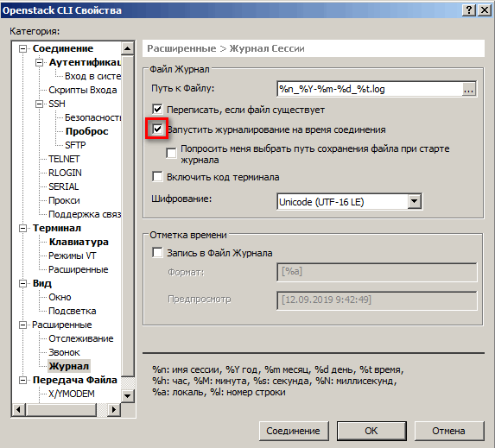The image size is (495, 448).
Task: Open the SFTP settings item
Action: tap(75, 145)
